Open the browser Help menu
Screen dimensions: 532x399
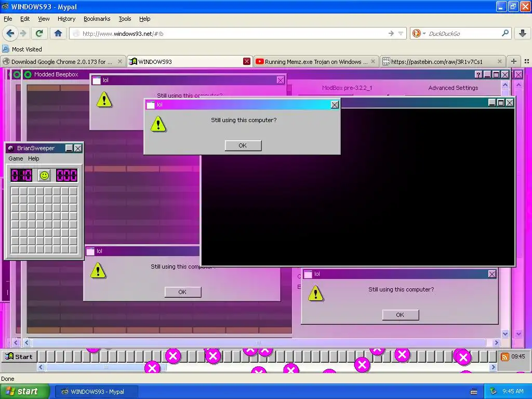coord(144,19)
